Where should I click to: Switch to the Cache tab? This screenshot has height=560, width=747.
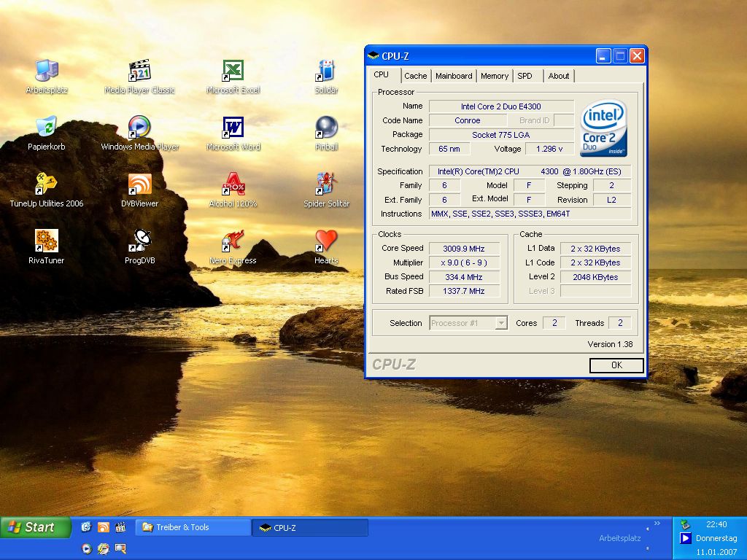[415, 76]
